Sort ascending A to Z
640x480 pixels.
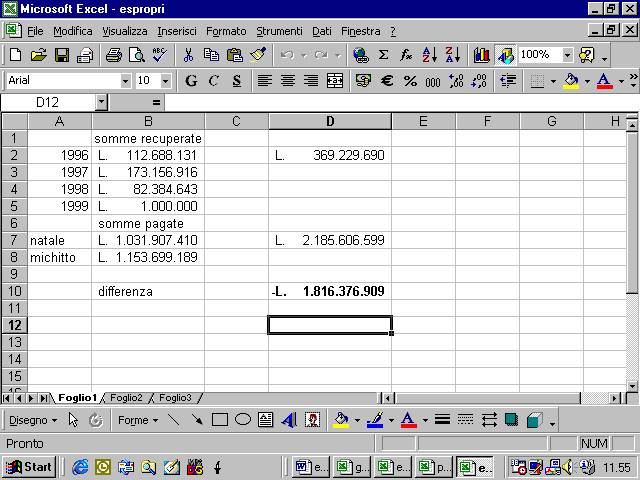coord(429,55)
